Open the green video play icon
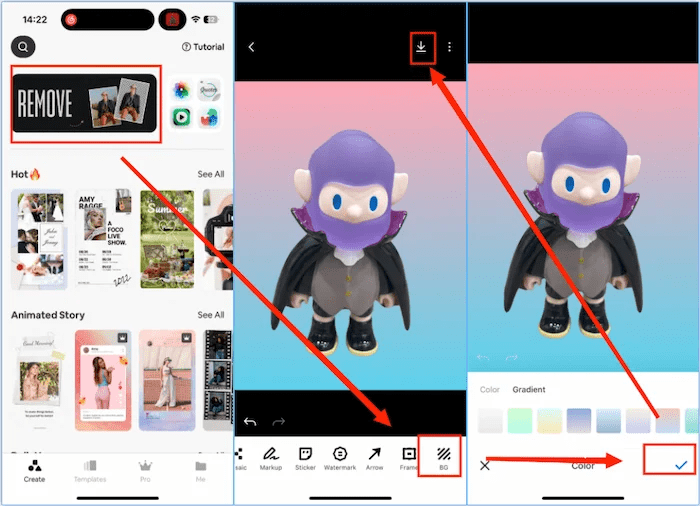 click(x=181, y=117)
